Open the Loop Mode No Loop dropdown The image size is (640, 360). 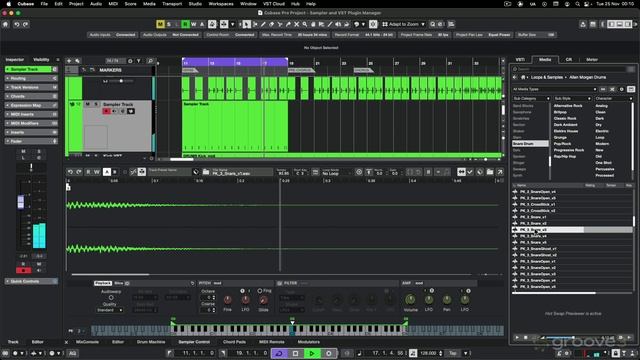coord(335,173)
